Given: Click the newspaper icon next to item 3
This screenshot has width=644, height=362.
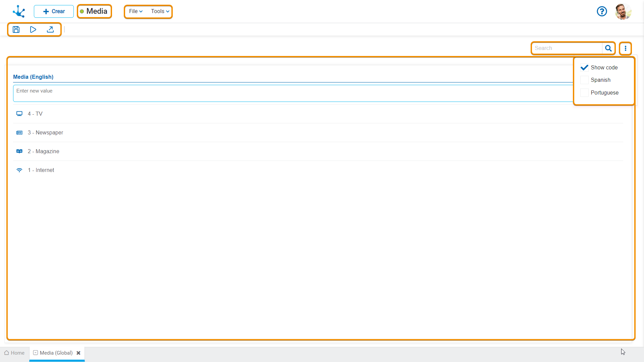Looking at the screenshot, I should (x=19, y=133).
